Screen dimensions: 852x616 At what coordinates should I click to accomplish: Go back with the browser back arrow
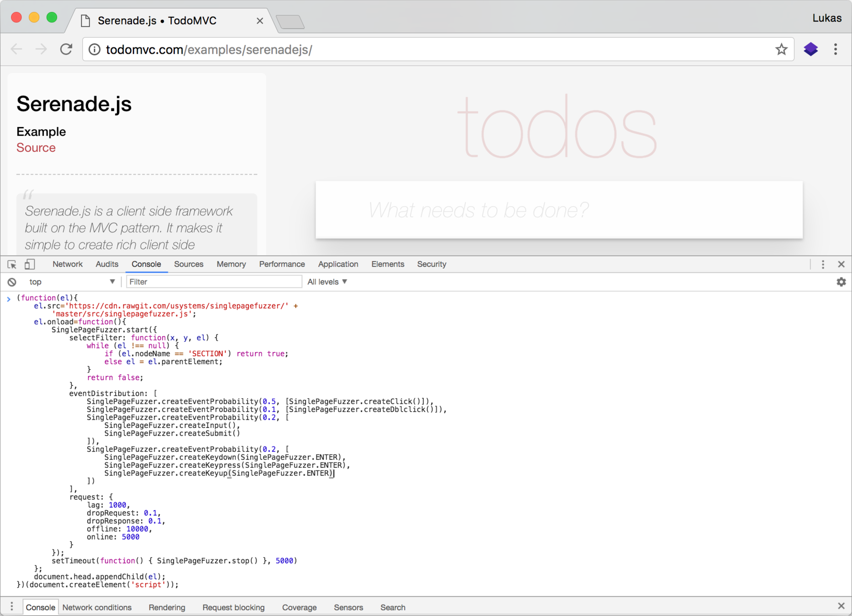(x=16, y=49)
